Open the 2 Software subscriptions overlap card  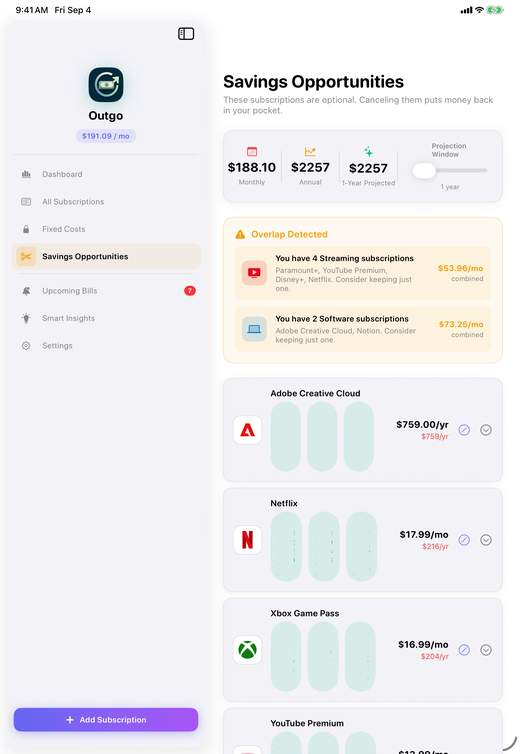pos(363,329)
